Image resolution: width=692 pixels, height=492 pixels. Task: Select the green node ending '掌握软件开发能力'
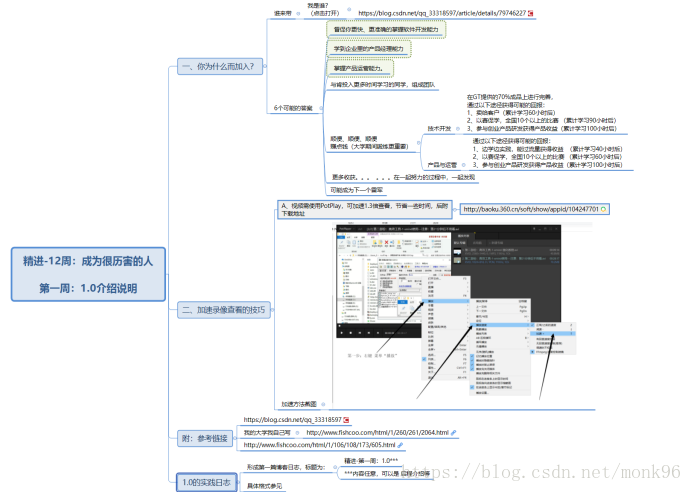coord(386,30)
